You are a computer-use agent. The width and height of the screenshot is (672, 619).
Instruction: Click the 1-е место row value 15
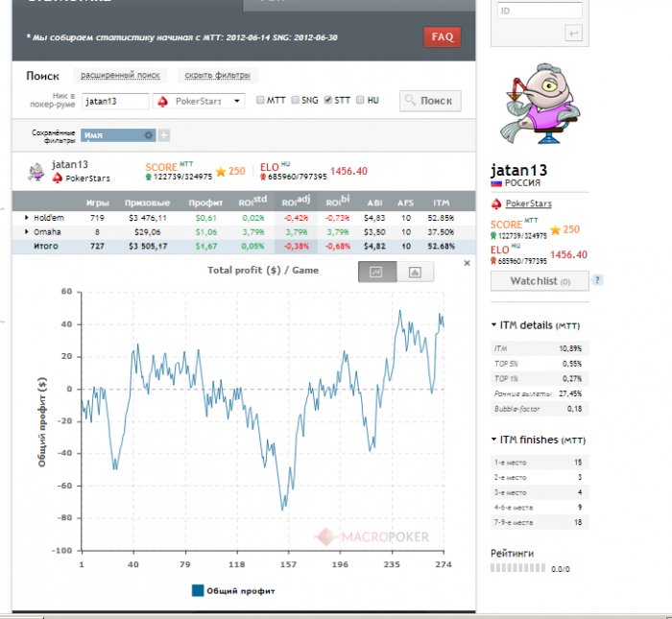(578, 463)
